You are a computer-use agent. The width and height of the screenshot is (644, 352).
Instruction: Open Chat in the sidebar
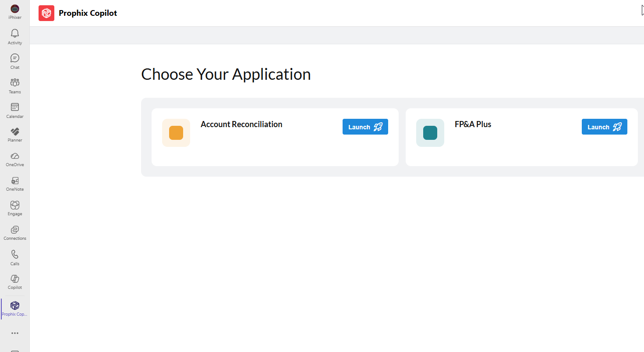(15, 58)
